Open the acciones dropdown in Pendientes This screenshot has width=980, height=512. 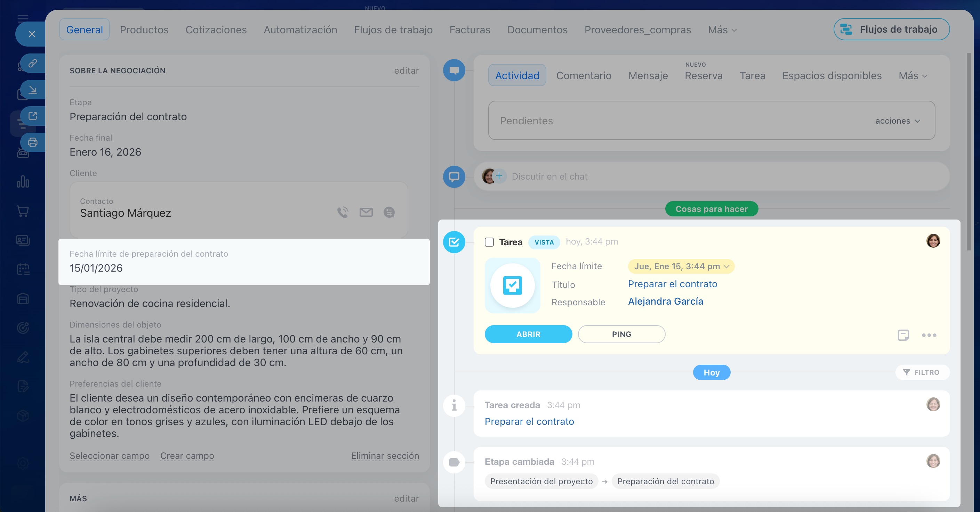pyautogui.click(x=898, y=121)
